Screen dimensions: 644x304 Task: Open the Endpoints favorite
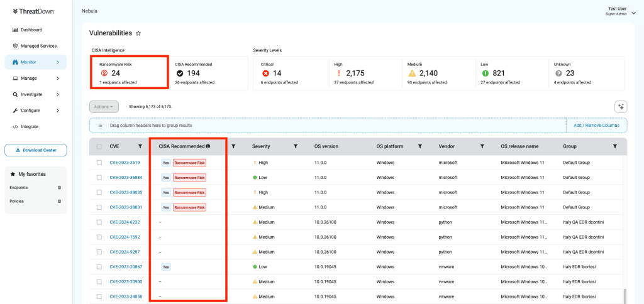coord(18,187)
